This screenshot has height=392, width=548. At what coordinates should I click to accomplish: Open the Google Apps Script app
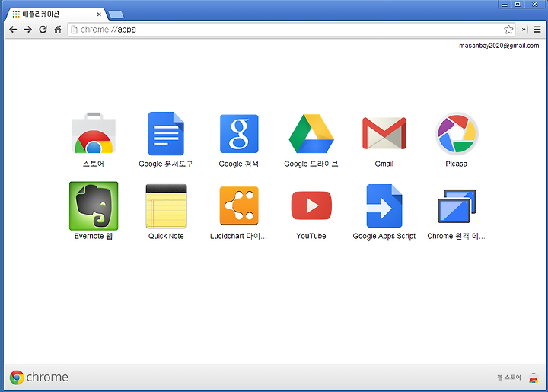point(384,206)
